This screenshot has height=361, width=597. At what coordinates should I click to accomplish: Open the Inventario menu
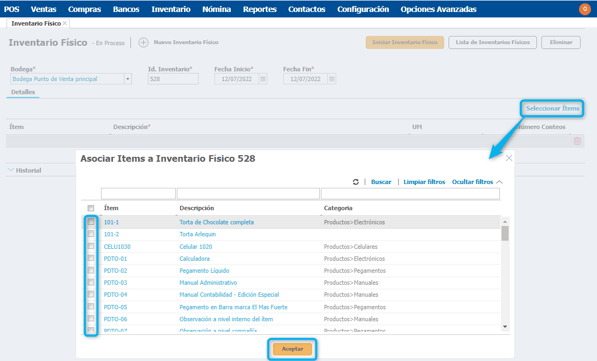(x=171, y=9)
